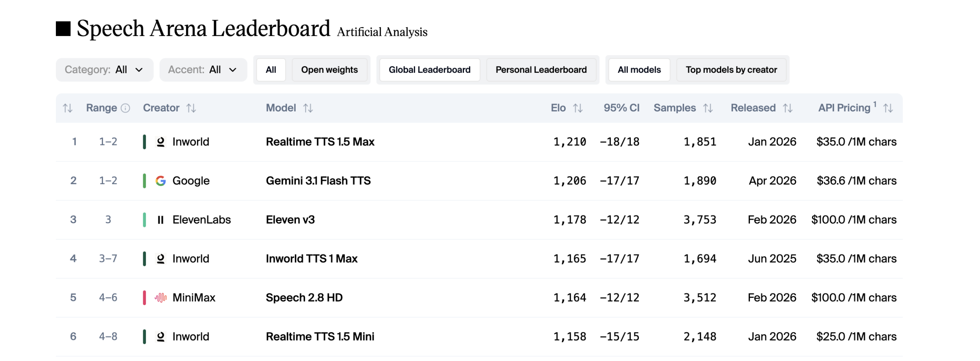The height and width of the screenshot is (361, 980).
Task: Click the Jun 2025 release date
Action: pyautogui.click(x=772, y=259)
